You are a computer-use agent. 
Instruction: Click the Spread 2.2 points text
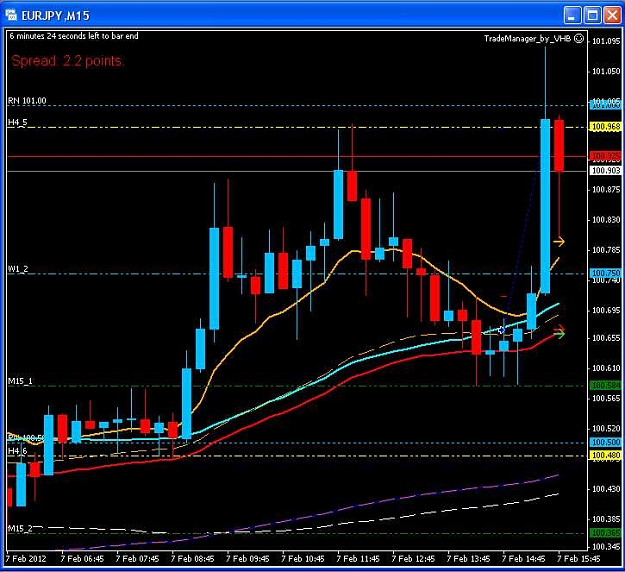[68, 61]
